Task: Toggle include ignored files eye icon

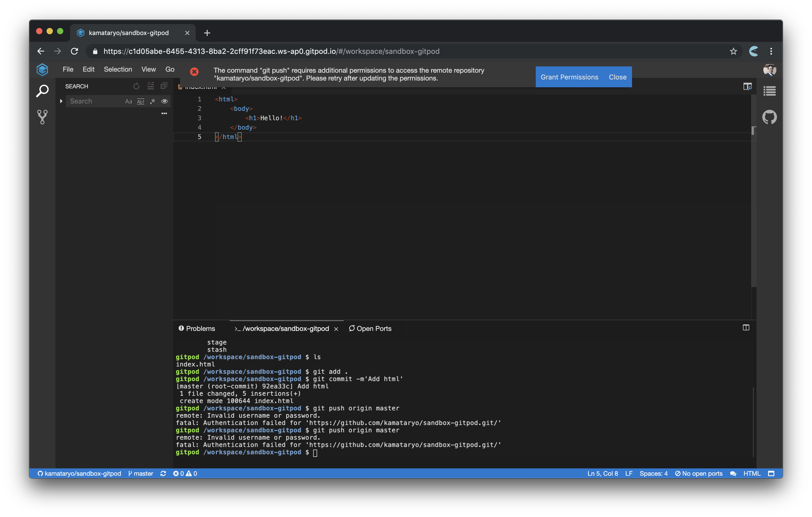Action: coord(164,101)
